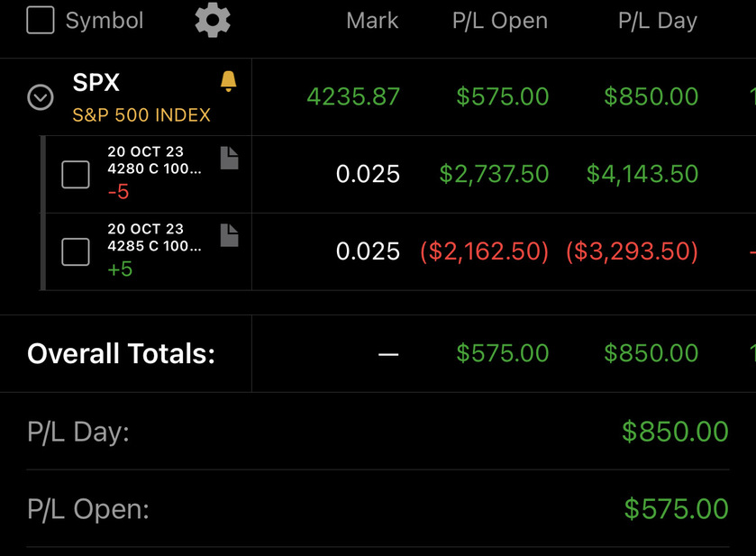Viewport: 756px width, 556px height.
Task: Sort by the P/L Open column header
Action: click(500, 22)
